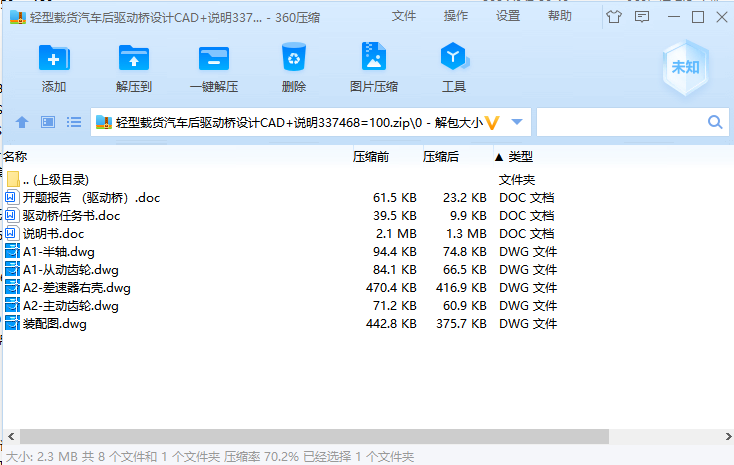The width and height of the screenshot is (734, 465).
Task: Open the skin (shirt) icon in title bar
Action: point(614,17)
